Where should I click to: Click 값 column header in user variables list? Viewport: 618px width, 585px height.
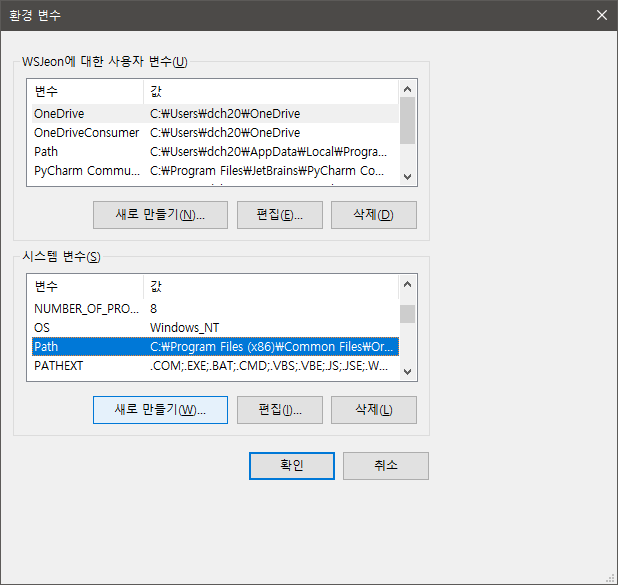point(271,91)
